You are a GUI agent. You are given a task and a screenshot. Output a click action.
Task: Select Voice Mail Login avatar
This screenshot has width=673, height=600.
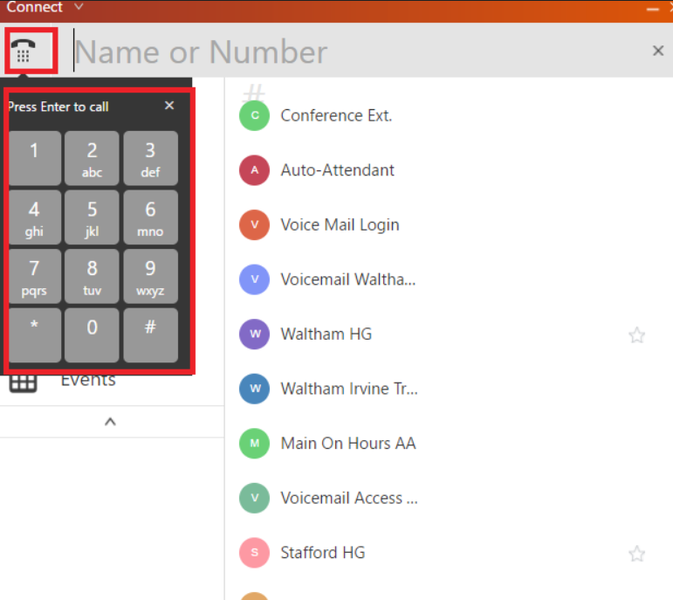[x=255, y=224]
